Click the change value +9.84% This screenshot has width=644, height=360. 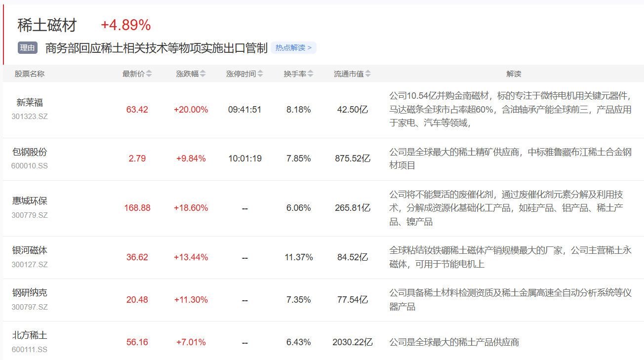click(x=191, y=159)
